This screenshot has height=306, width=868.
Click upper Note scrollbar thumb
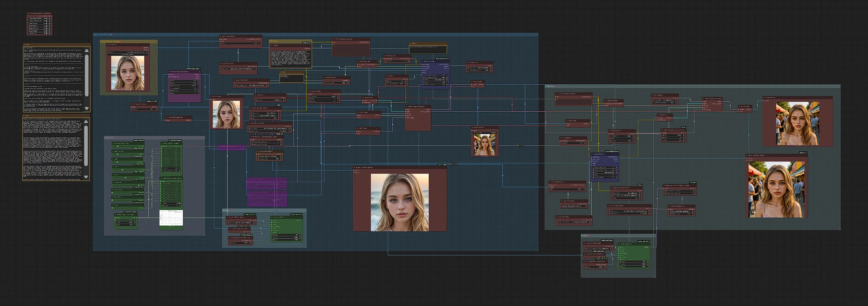(87, 76)
